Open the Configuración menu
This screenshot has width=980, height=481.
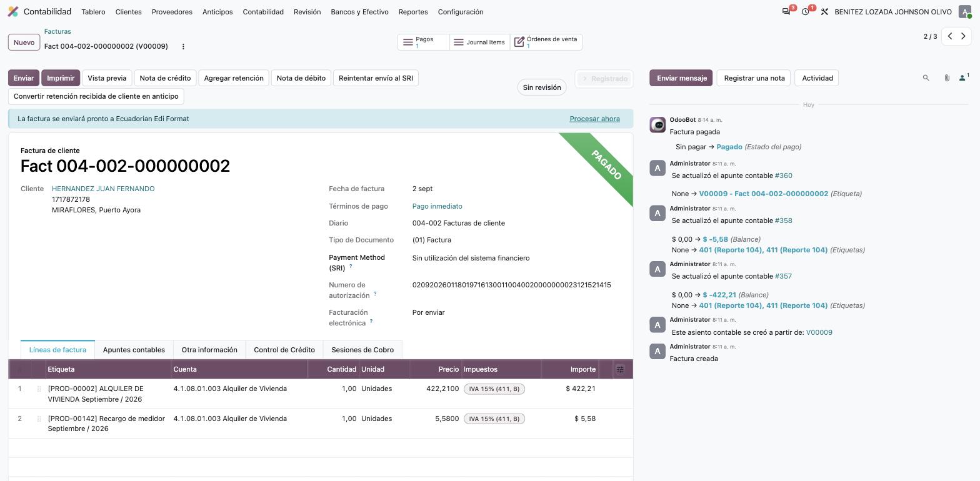point(461,12)
